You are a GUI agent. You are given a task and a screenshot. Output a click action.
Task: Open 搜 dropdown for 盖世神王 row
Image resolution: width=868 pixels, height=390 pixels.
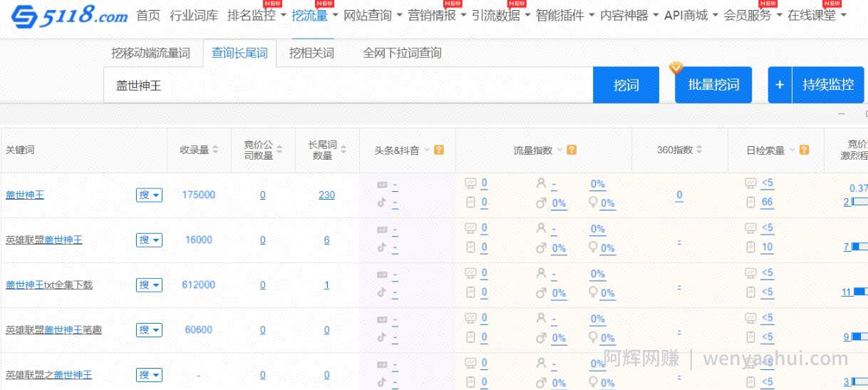(x=149, y=195)
